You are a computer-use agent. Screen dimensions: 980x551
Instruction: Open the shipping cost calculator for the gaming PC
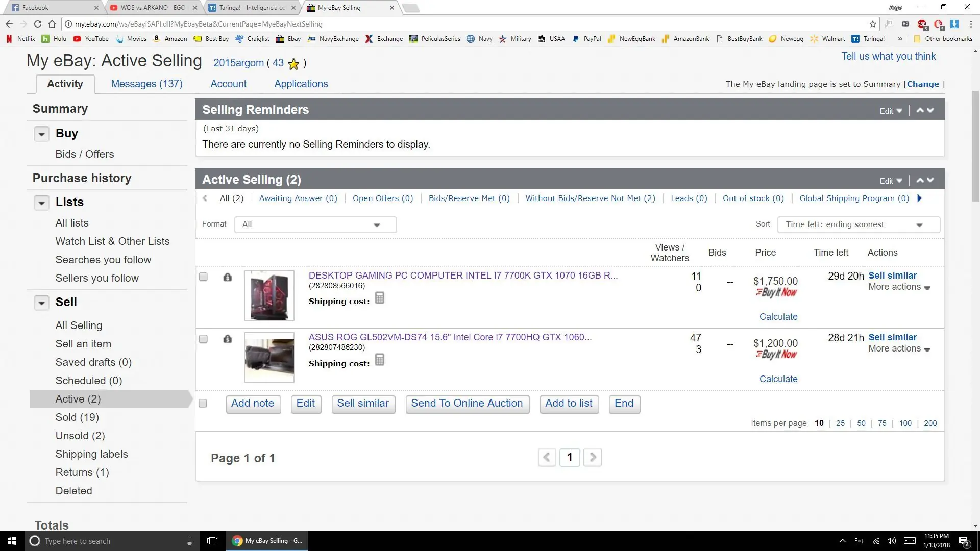[x=379, y=298]
